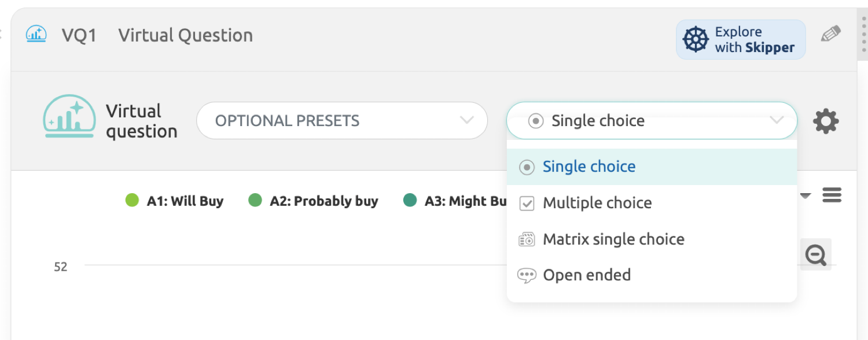Open the chart hamburger menu icon
This screenshot has height=340, width=868.
(x=832, y=195)
